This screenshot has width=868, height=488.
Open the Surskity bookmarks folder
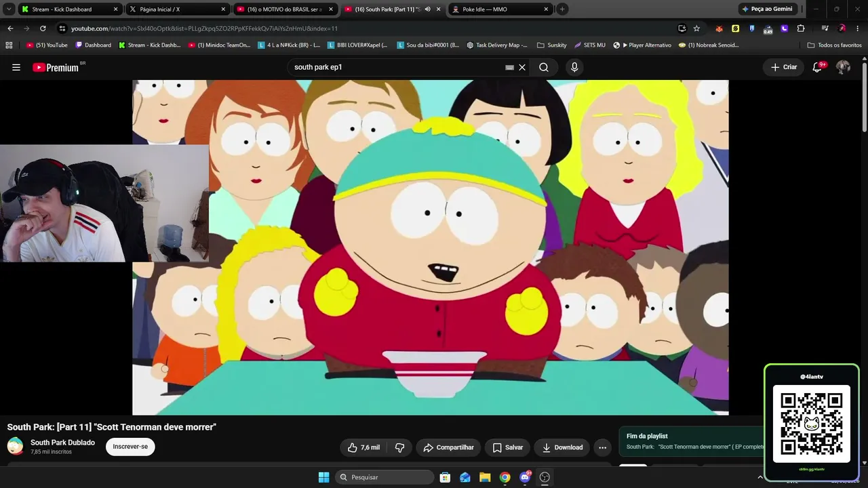[x=552, y=45]
